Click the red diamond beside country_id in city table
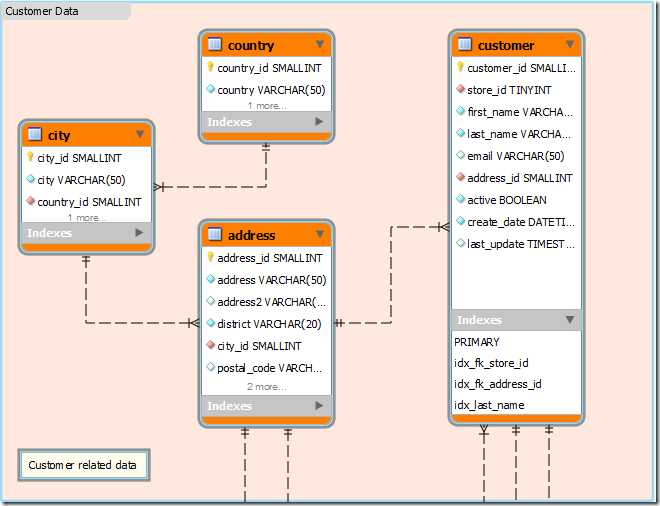Viewport: 660px width, 506px height. pyautogui.click(x=31, y=201)
